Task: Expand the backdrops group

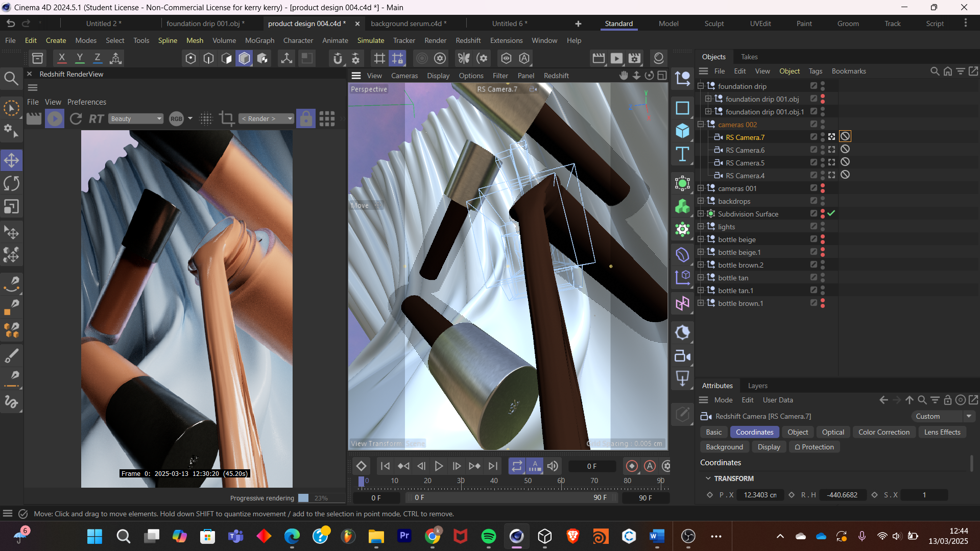Action: (701, 201)
